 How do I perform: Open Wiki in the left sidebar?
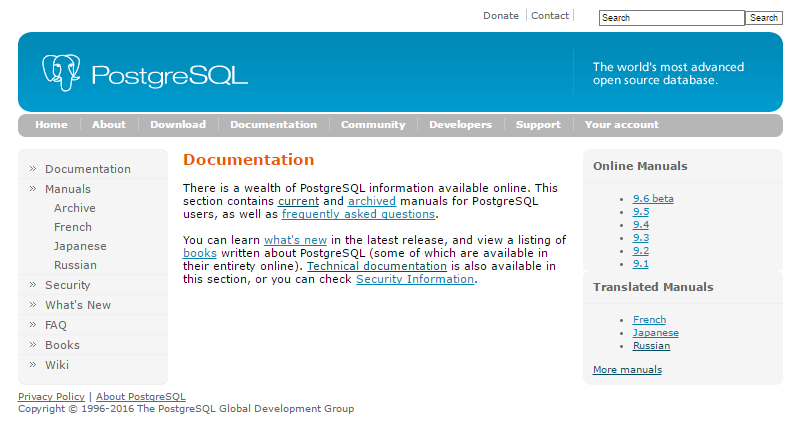[57, 365]
